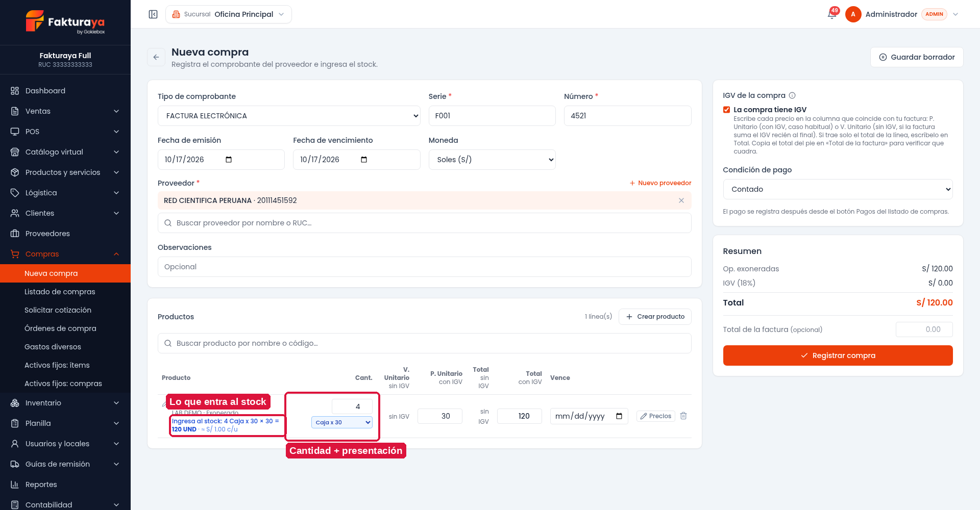This screenshot has width=980, height=510.
Task: Open Dashboard from the sidebar
Action: pos(65,91)
